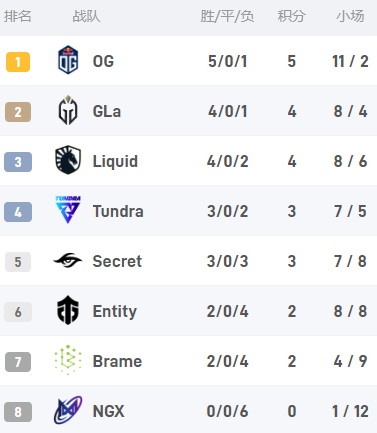Click the 小场 column header
The height and width of the screenshot is (433, 377).
(x=350, y=16)
